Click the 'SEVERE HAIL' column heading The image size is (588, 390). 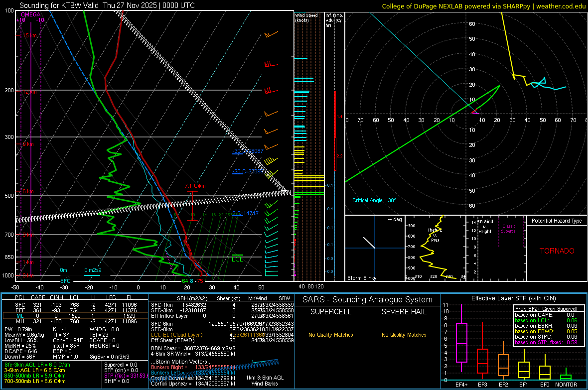point(404,312)
